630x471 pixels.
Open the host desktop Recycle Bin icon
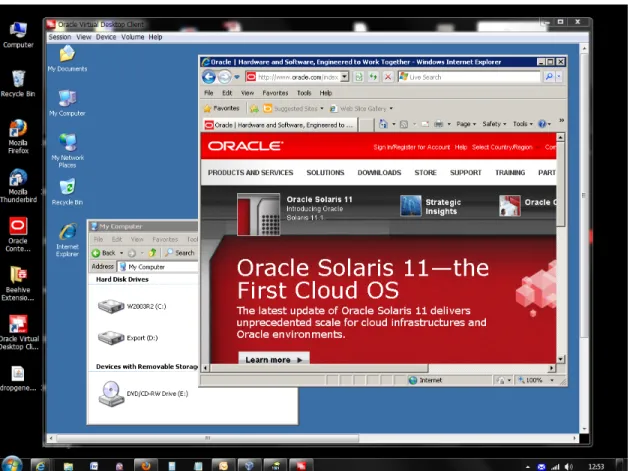click(x=18, y=84)
